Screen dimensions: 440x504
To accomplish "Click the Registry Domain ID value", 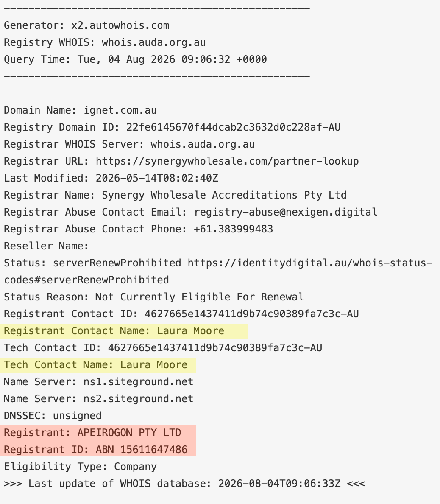I will pos(233,127).
